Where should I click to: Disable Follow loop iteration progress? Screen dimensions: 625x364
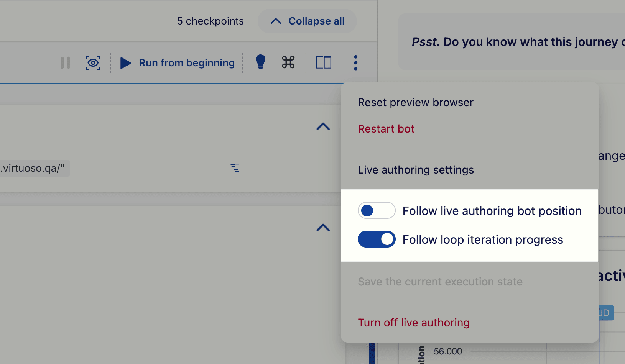(377, 239)
